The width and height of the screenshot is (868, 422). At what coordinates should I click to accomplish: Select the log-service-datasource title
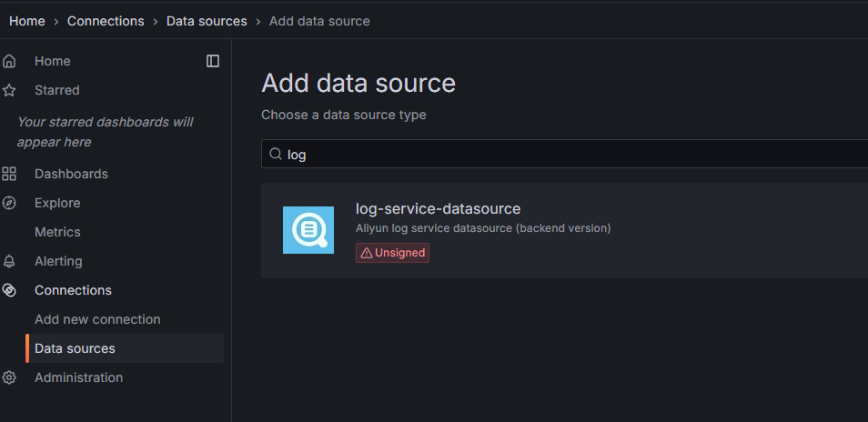438,209
